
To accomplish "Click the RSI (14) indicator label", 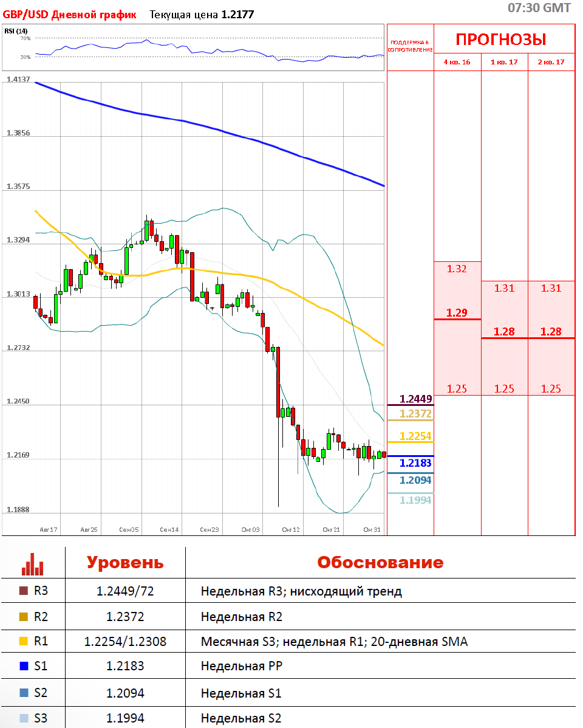I will [x=16, y=31].
